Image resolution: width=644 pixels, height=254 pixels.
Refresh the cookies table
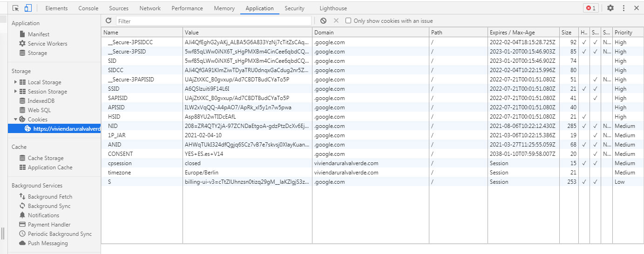pyautogui.click(x=108, y=20)
